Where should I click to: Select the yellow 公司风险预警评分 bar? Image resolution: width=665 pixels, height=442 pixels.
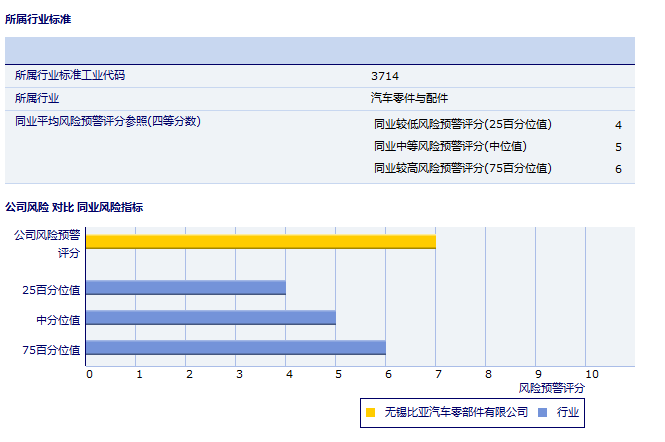pyautogui.click(x=260, y=241)
